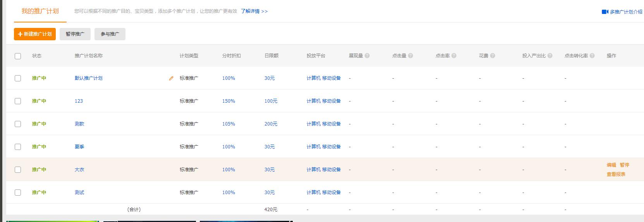Viewport: 644px width, 222px height.
Task: Switch to the 我的推广计划 tab
Action: click(40, 11)
